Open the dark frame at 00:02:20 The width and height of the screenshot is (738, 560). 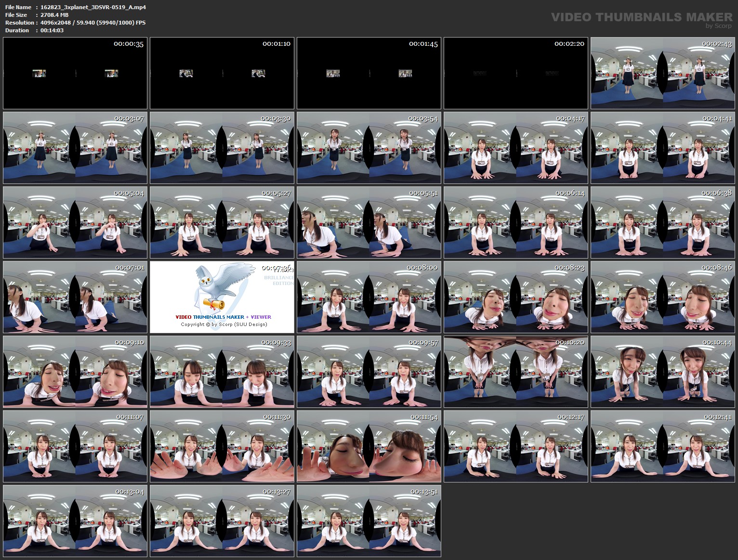point(515,73)
